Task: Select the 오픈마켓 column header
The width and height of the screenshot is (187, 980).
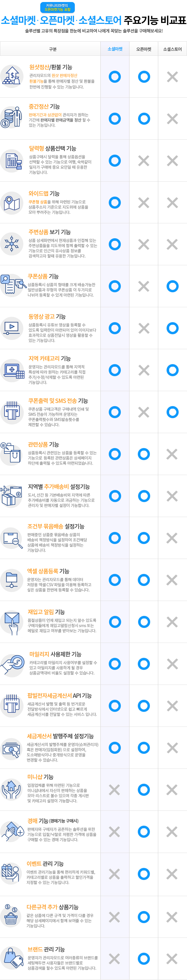Action: click(144, 49)
